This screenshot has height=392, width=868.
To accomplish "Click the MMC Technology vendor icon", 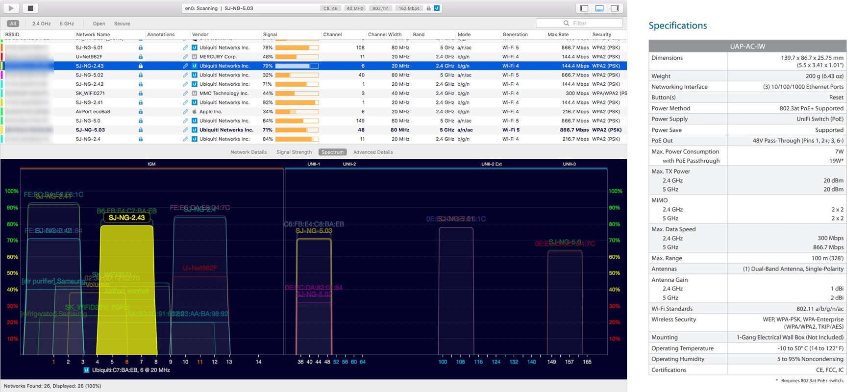I will click(x=195, y=93).
